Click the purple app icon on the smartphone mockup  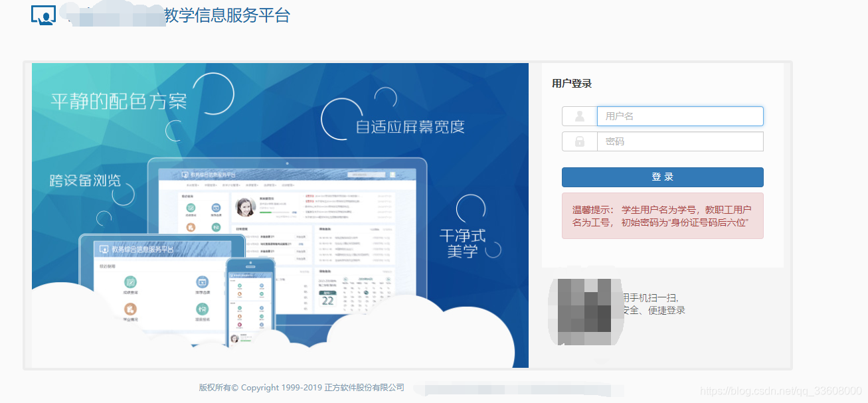(240, 326)
